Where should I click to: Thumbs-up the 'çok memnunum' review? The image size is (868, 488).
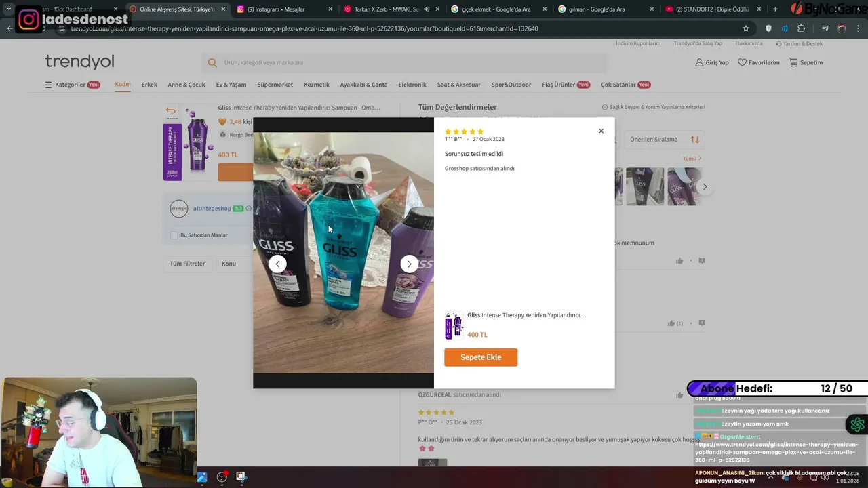coord(679,261)
